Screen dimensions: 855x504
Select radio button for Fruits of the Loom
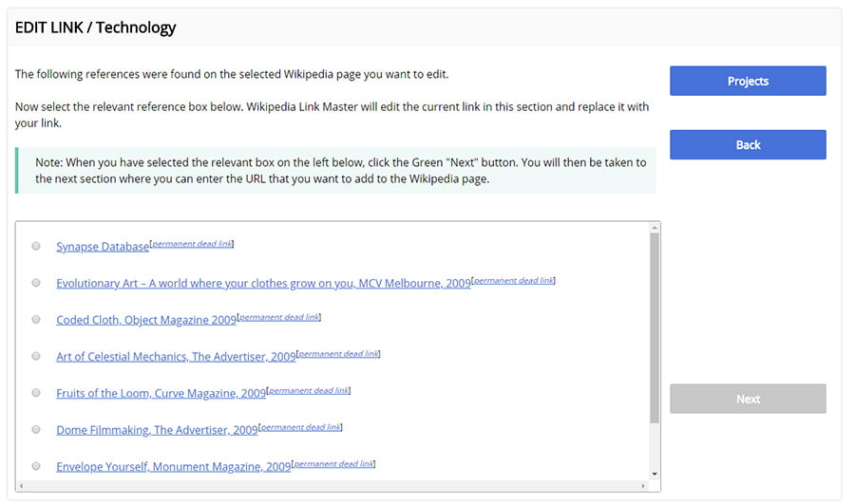(x=36, y=393)
